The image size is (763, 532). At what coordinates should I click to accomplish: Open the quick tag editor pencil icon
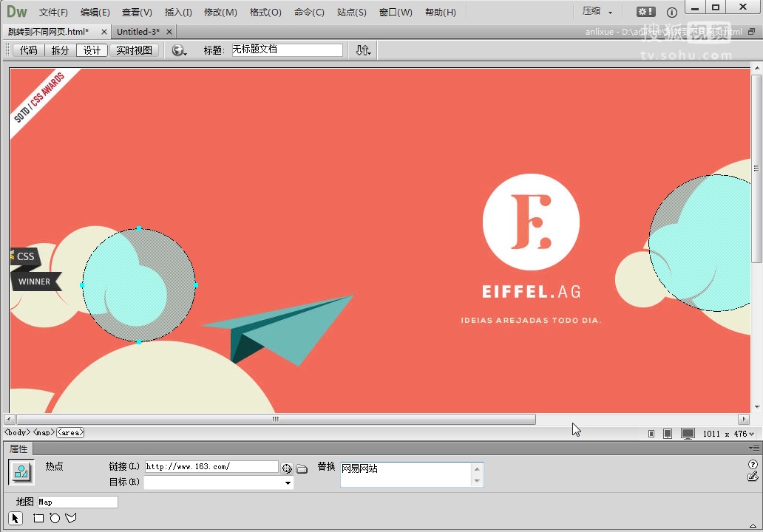(x=753, y=477)
